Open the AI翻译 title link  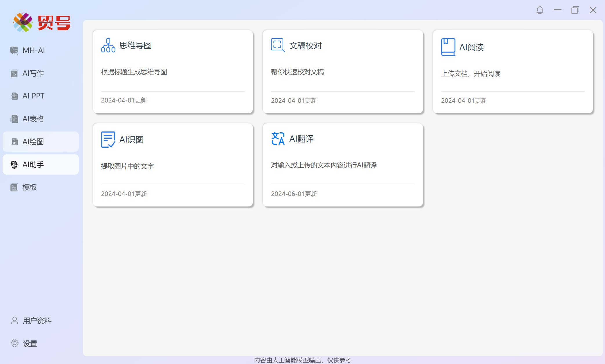[x=301, y=139]
